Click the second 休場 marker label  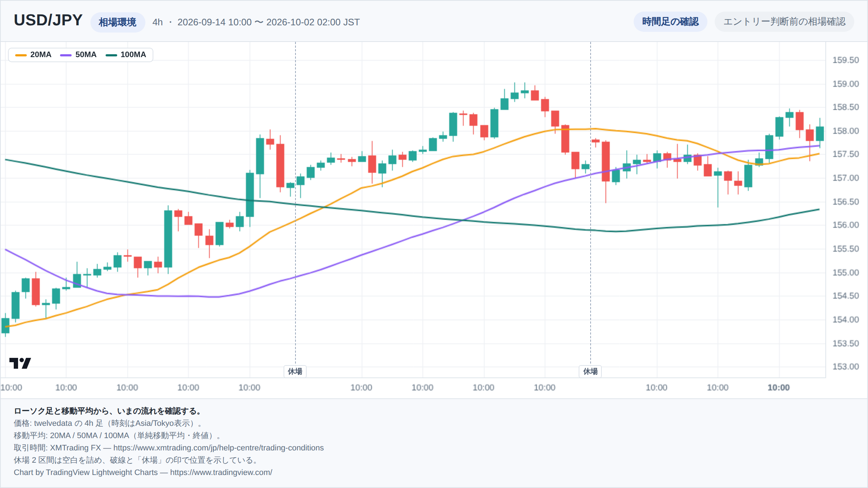pyautogui.click(x=590, y=371)
